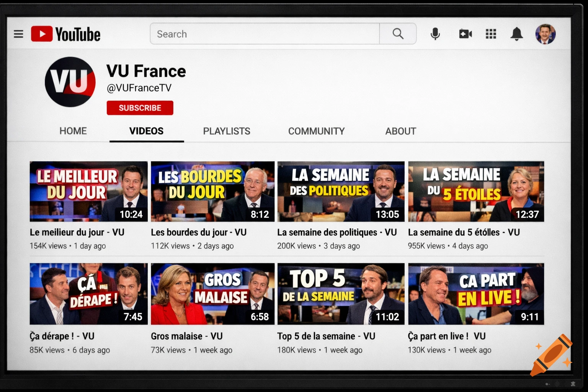Click '154K views • 1 day ago' text
This screenshot has height=392, width=588.
tap(68, 246)
